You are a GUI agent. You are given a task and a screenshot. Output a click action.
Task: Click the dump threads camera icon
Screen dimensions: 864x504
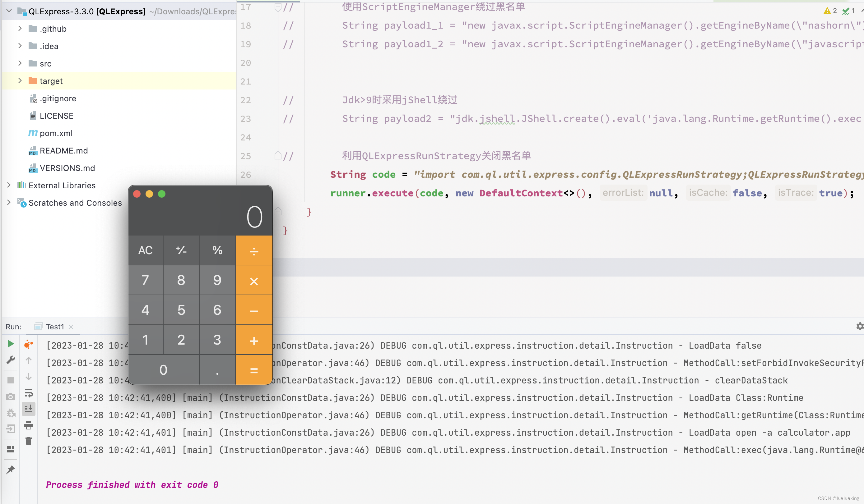pos(11,397)
